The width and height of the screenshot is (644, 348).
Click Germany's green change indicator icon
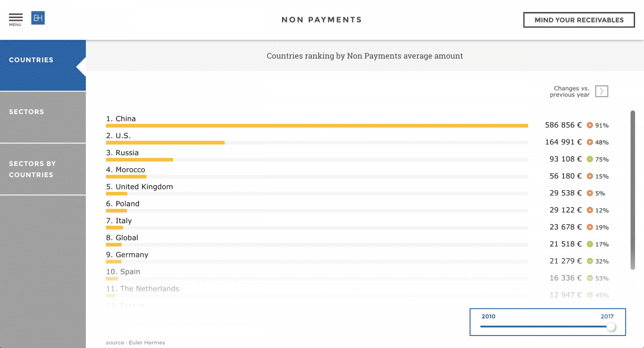[589, 261]
